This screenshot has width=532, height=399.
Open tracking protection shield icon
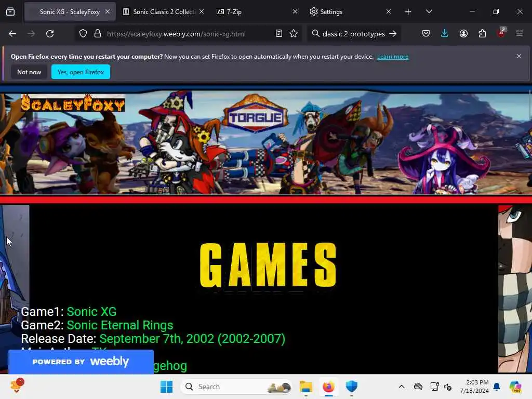[x=83, y=34]
